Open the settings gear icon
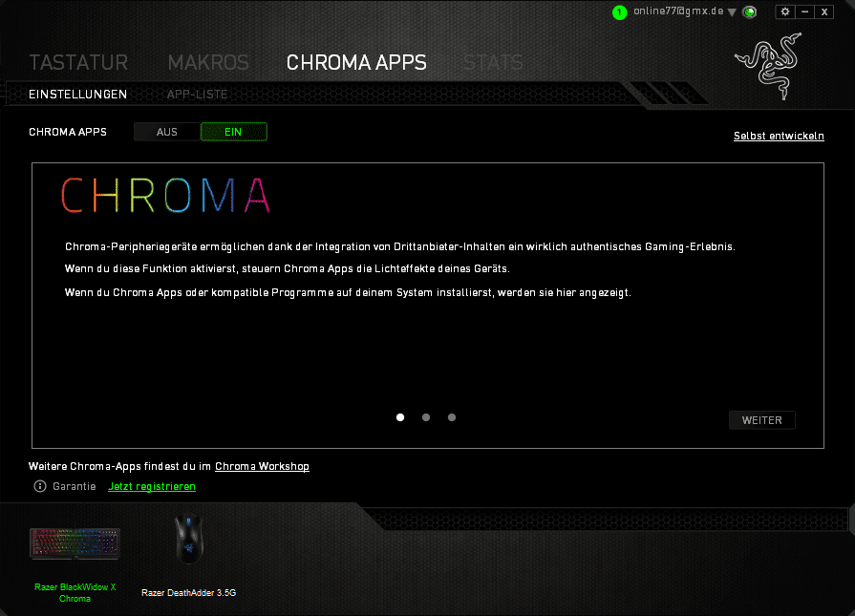855x616 pixels. point(785,11)
